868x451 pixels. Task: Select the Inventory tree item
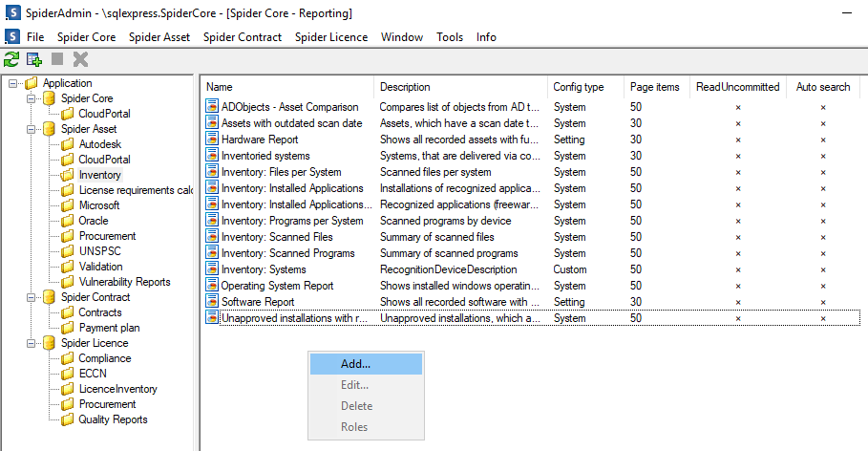pyautogui.click(x=99, y=175)
